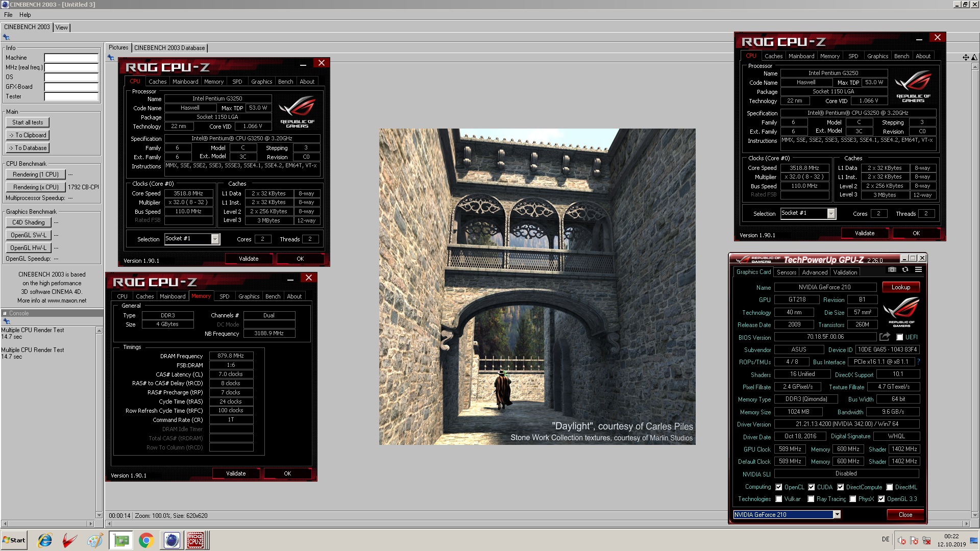Open the SPD tab in Memory CPU-Z window
This screenshot has width=980, height=551.
[x=225, y=296]
